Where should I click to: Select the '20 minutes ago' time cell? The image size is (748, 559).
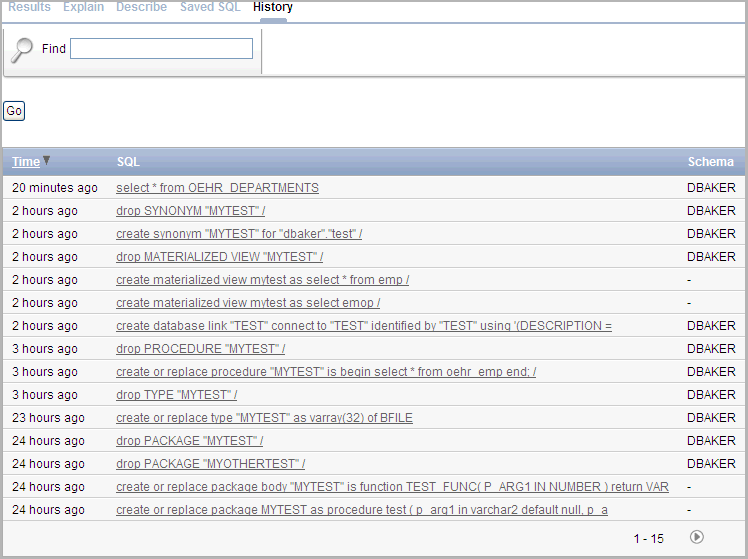tap(55, 188)
